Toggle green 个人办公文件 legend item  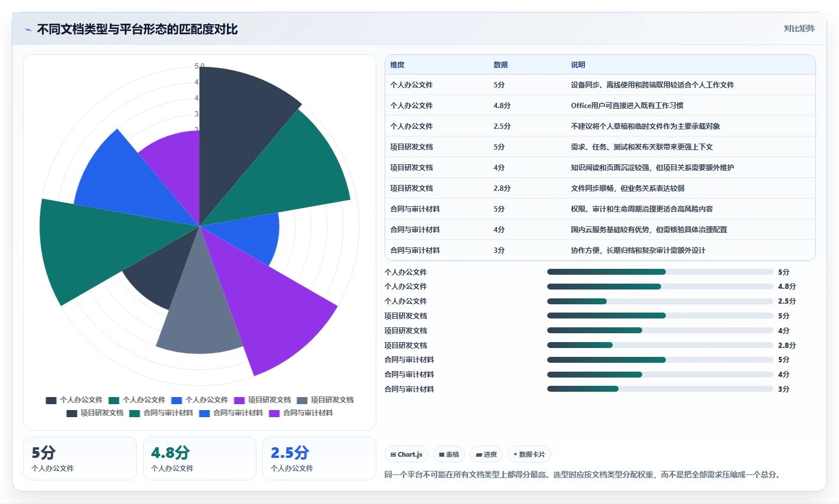[137, 400]
